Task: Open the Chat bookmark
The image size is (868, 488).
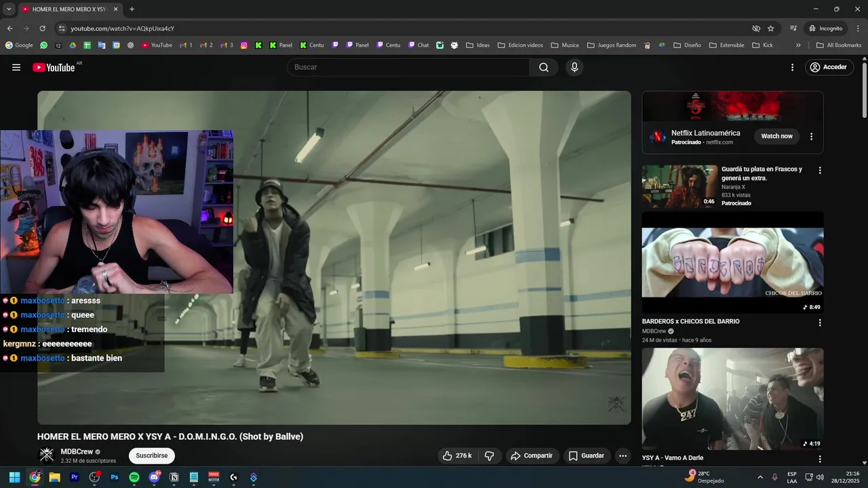Action: 418,45
